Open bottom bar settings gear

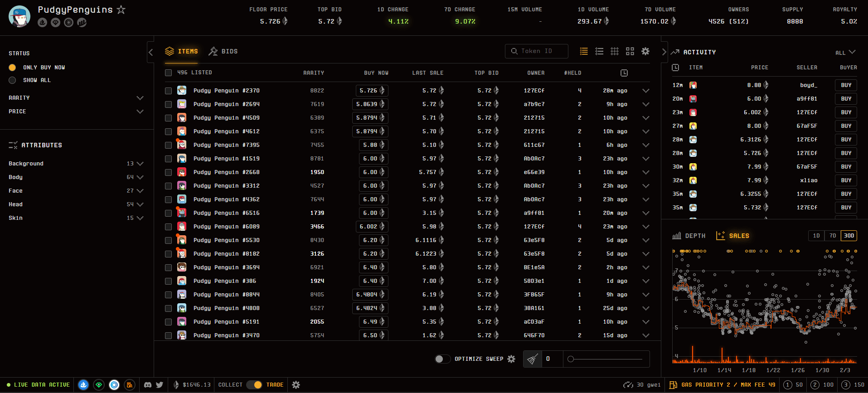(296, 385)
